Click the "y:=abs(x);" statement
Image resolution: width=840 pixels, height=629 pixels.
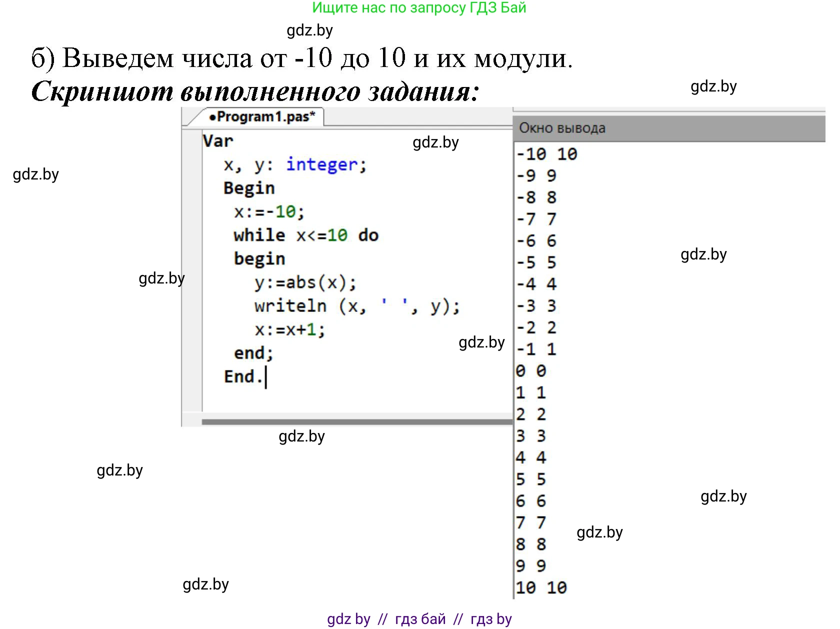305,283
